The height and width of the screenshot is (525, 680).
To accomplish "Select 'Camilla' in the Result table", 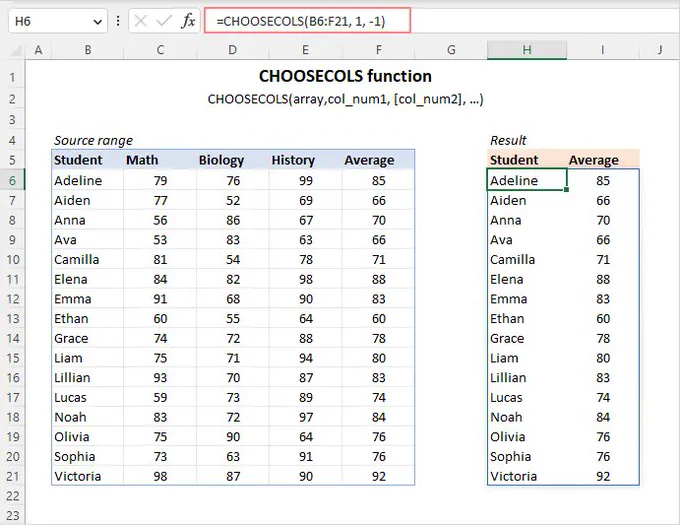I will coord(527,260).
